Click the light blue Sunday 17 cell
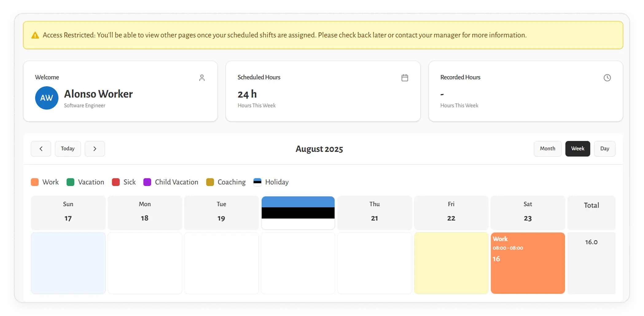The width and height of the screenshot is (644, 316). [x=68, y=263]
